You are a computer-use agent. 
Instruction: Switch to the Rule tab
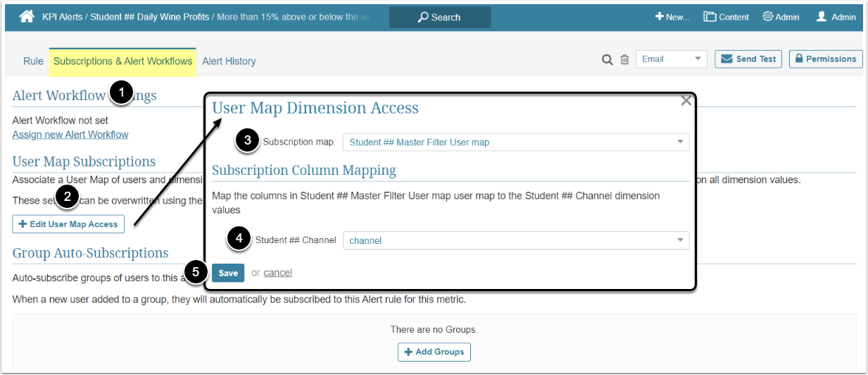(33, 61)
